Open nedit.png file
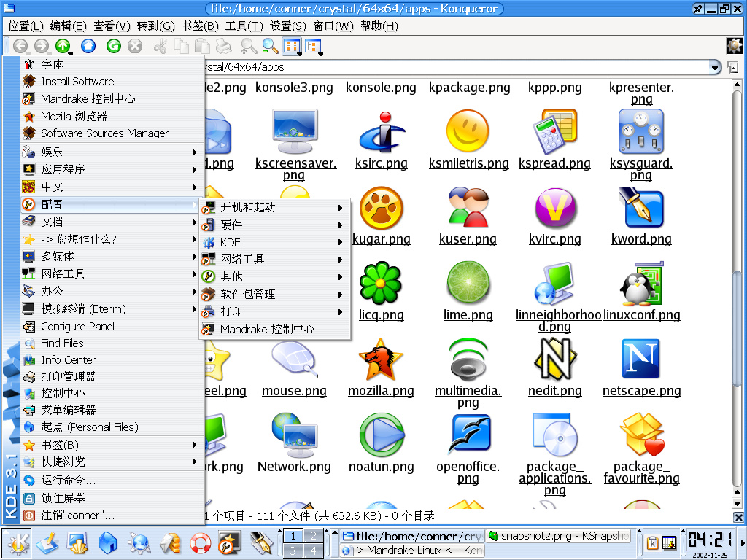Screen dimensions: 747x560 (554, 359)
